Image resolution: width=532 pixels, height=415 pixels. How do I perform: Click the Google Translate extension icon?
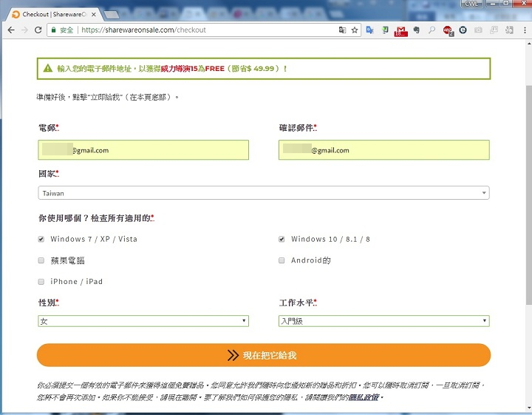coord(370,30)
